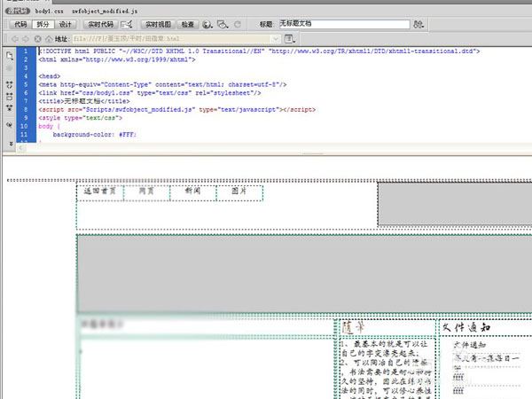Click the browser forward arrow icon
This screenshot has width=532, height=399.
point(26,39)
